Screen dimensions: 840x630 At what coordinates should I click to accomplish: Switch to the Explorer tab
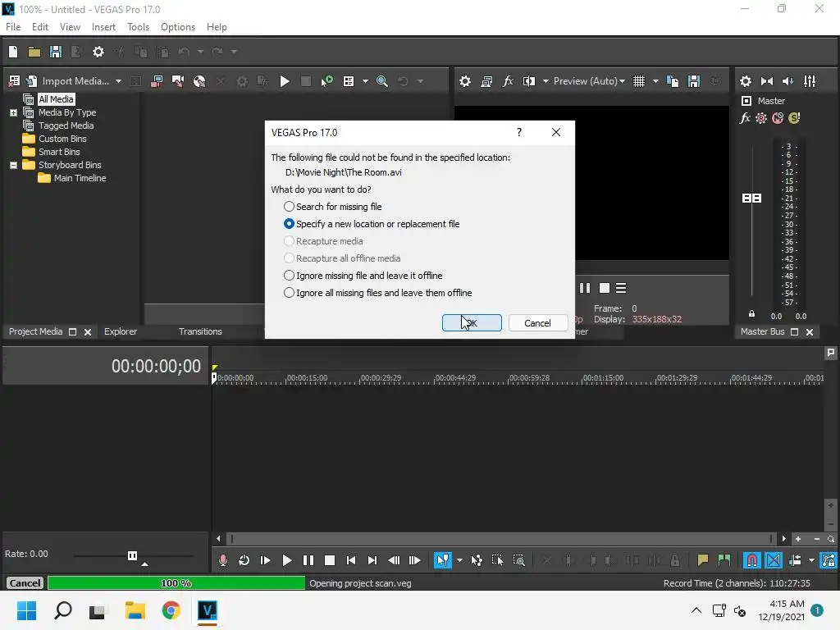[x=121, y=331]
